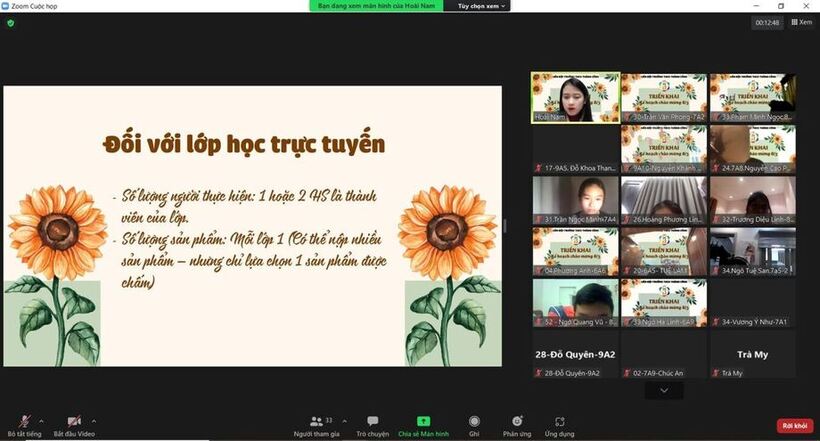
Task: Click the red Rời khỏi leave button
Action: pos(795,426)
